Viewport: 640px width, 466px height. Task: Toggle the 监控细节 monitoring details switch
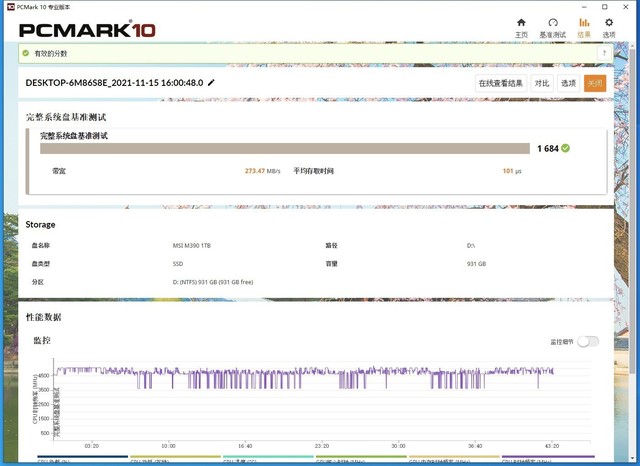click(588, 342)
